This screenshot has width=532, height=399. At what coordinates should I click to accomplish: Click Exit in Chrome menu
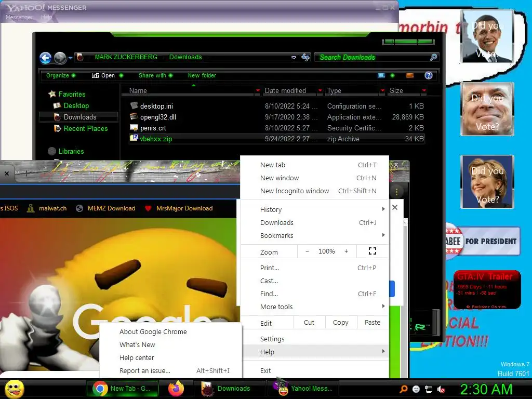tap(314, 370)
